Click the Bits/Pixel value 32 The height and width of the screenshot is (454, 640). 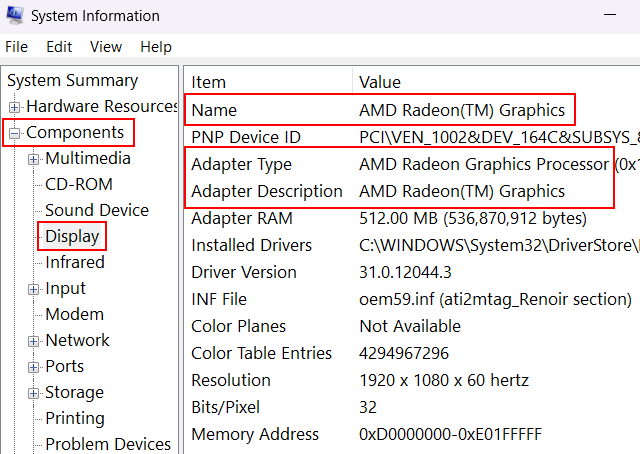pyautogui.click(x=368, y=407)
